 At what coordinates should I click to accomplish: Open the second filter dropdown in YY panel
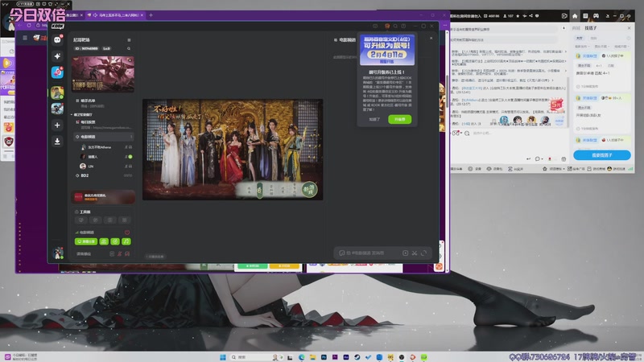pyautogui.click(x=601, y=47)
